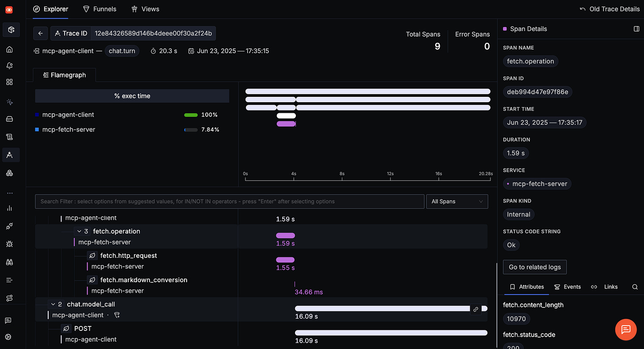Open the Dashboards grid icon in sidebar
This screenshot has height=349, width=644.
pos(9,82)
